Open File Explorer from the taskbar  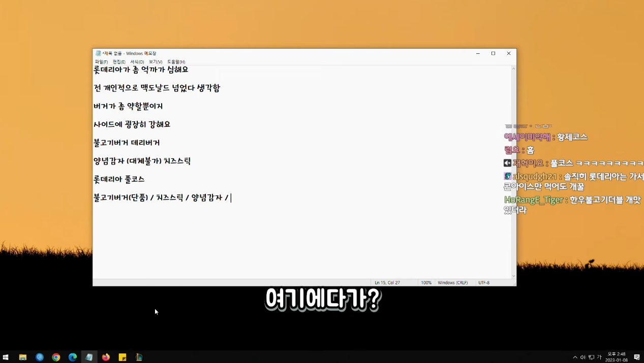22,357
